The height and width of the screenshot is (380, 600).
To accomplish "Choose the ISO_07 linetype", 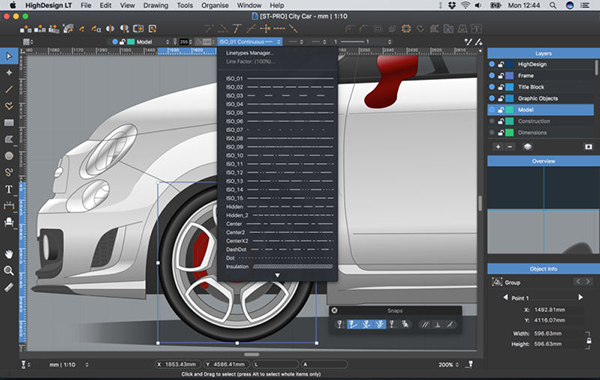I will (x=277, y=130).
